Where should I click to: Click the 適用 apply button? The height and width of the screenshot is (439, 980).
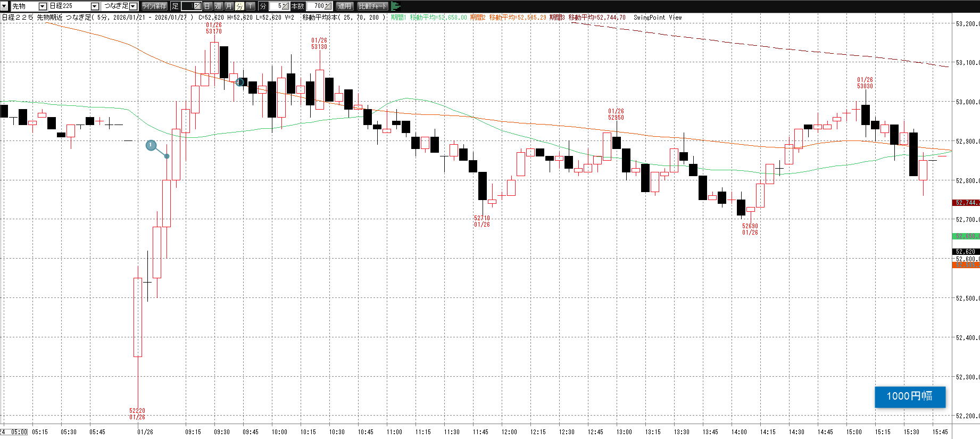click(x=344, y=6)
